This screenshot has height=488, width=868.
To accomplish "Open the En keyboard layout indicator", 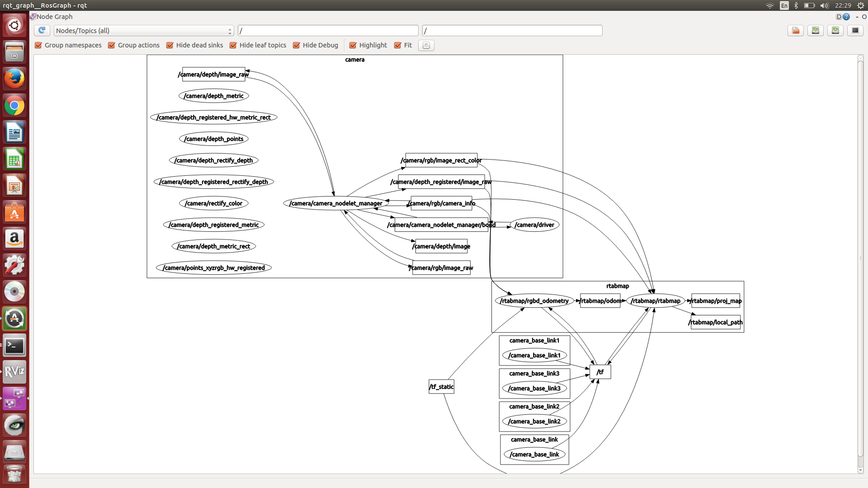I will pyautogui.click(x=784, y=5).
